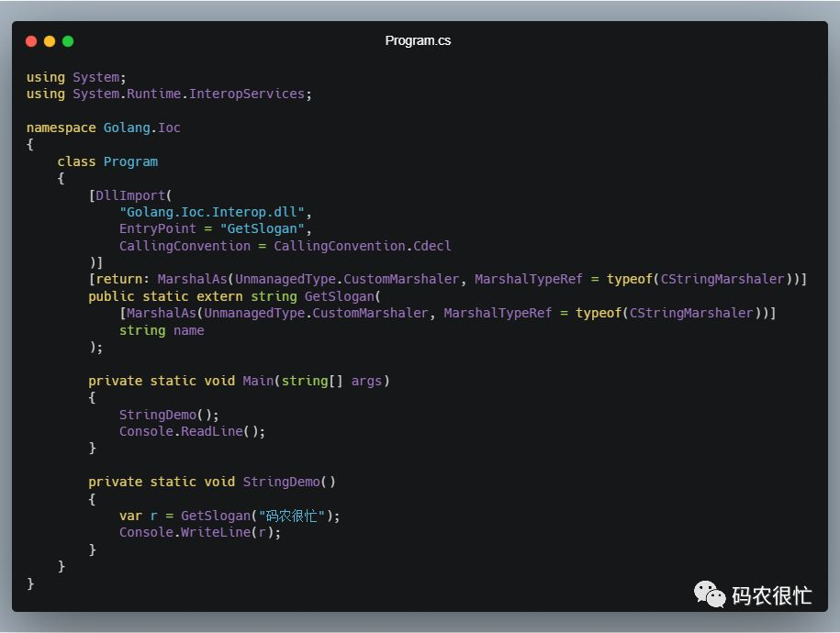Click the 'StringDemo();' call line

pyautogui.click(x=169, y=415)
